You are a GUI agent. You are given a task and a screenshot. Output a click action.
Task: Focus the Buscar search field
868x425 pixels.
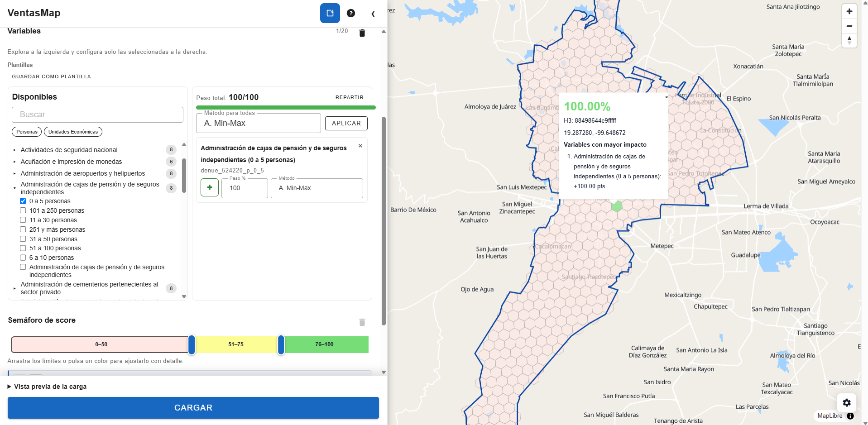point(97,115)
